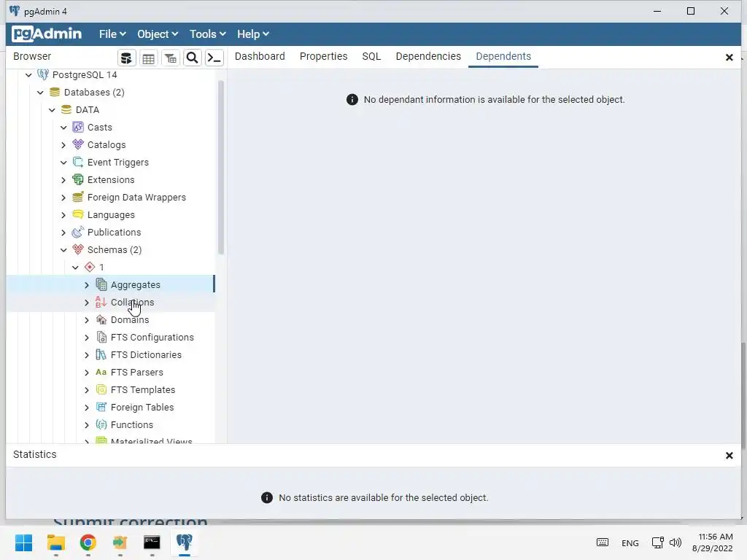Click the Extensions node icon
Viewport: 747px width, 560px height.
(78, 179)
